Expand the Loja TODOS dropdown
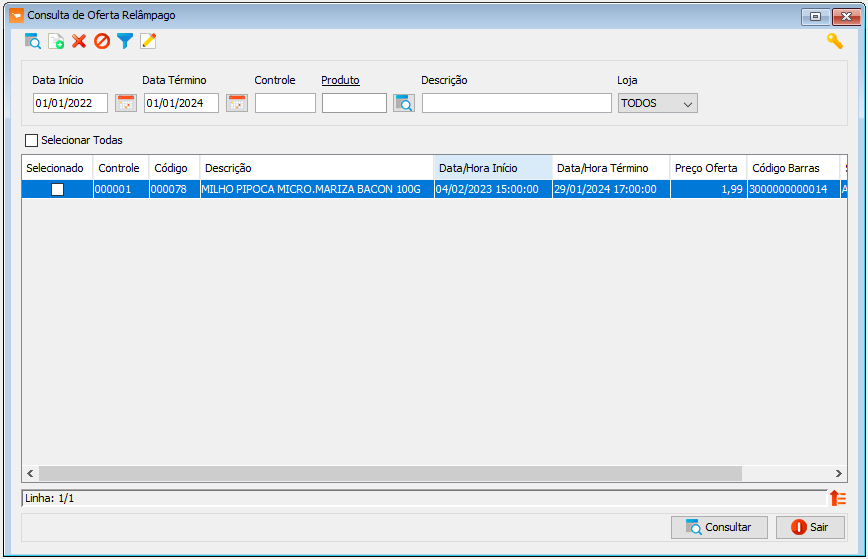The height and width of the screenshot is (559, 868). pyautogui.click(x=658, y=103)
